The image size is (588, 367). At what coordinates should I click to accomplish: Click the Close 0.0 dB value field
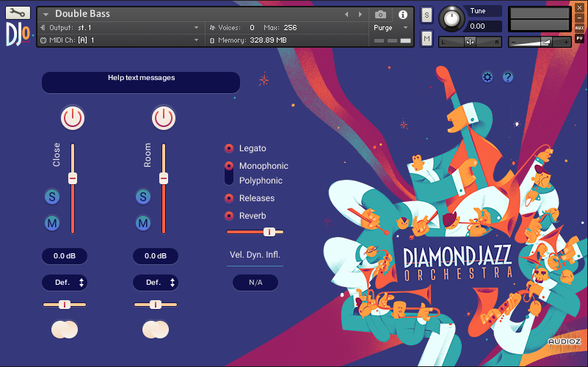point(65,256)
